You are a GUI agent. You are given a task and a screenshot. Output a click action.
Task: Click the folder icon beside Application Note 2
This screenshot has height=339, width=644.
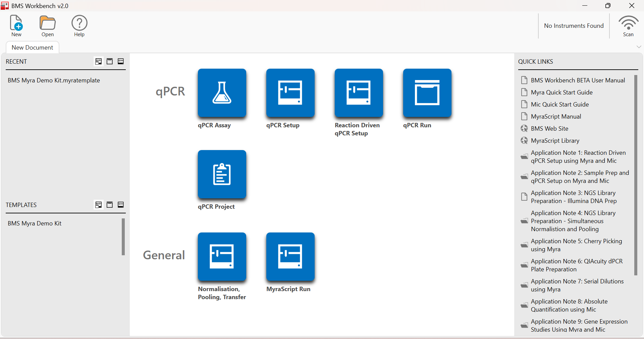point(524,177)
